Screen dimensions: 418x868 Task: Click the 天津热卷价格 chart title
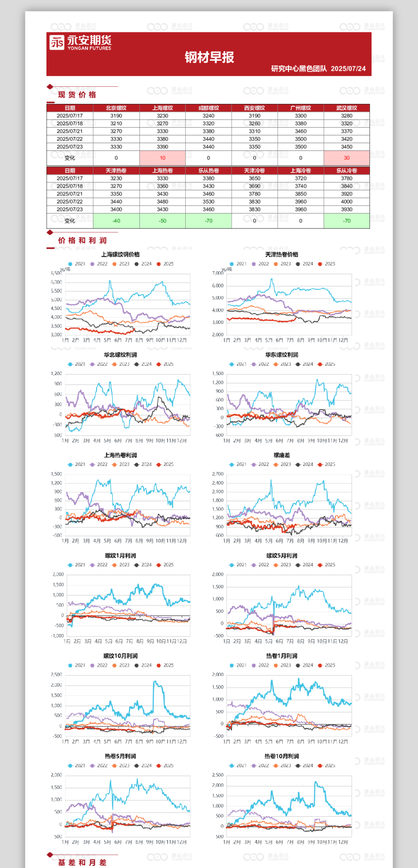[x=282, y=254]
